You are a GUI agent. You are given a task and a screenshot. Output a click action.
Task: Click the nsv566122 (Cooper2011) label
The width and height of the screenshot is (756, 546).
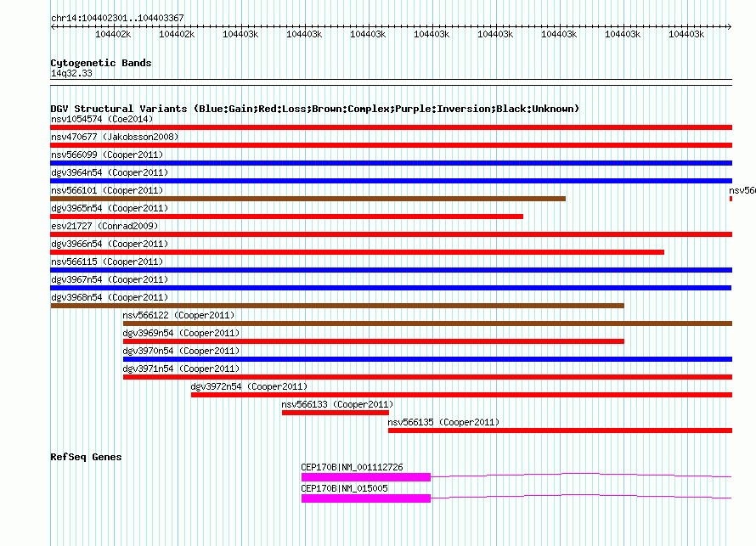pos(178,315)
